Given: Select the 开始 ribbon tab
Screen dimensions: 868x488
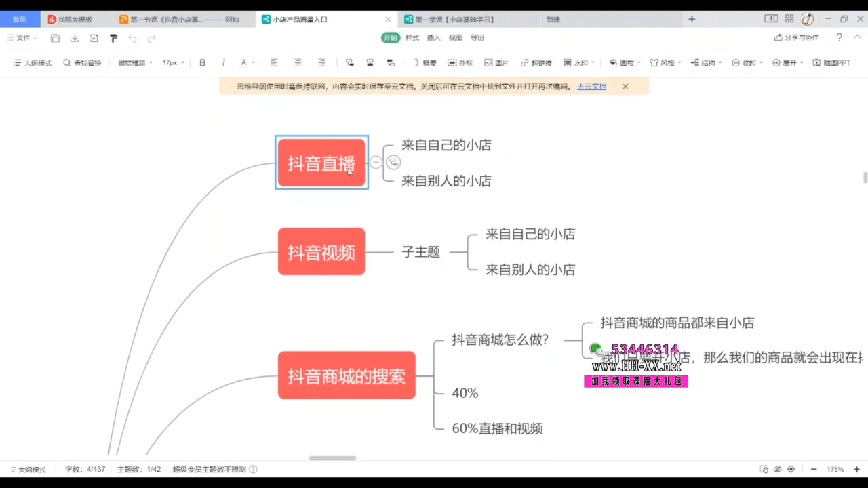Looking at the screenshot, I should coord(391,38).
